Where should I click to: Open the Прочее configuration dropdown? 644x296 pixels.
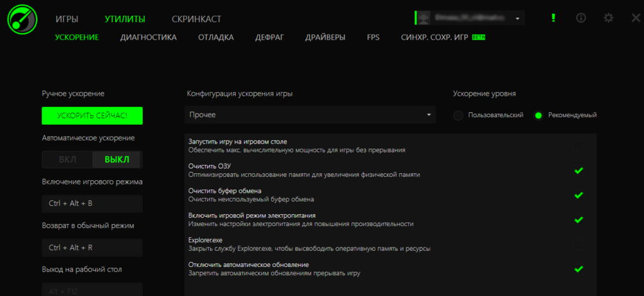[310, 115]
